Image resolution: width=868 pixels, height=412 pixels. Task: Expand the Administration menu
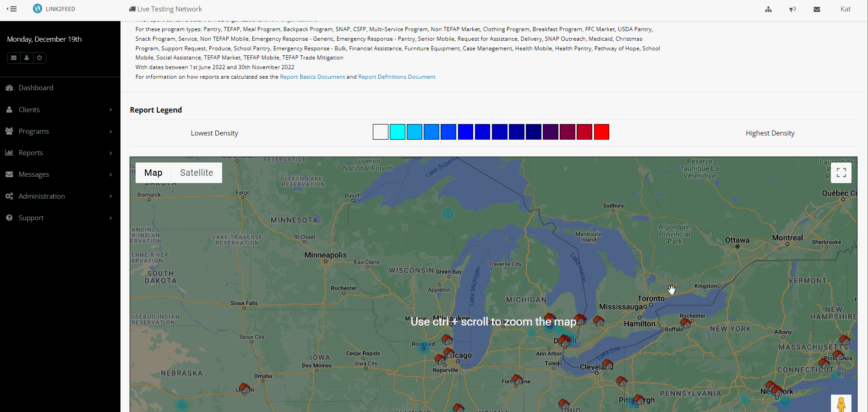(x=42, y=196)
